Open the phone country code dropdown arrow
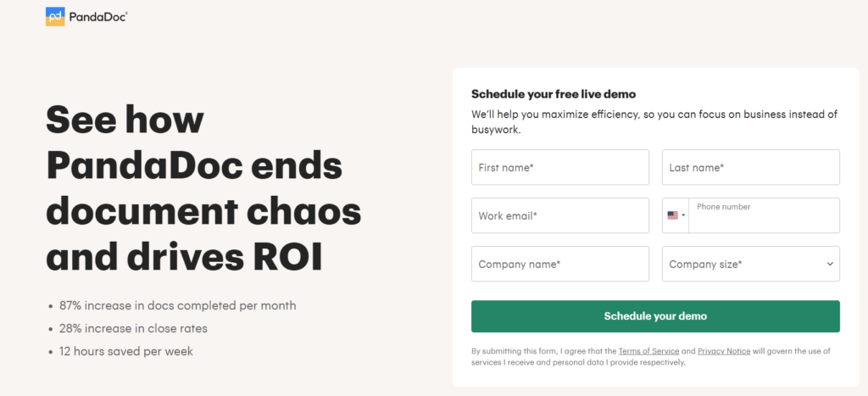The height and width of the screenshot is (396, 868). click(x=683, y=215)
